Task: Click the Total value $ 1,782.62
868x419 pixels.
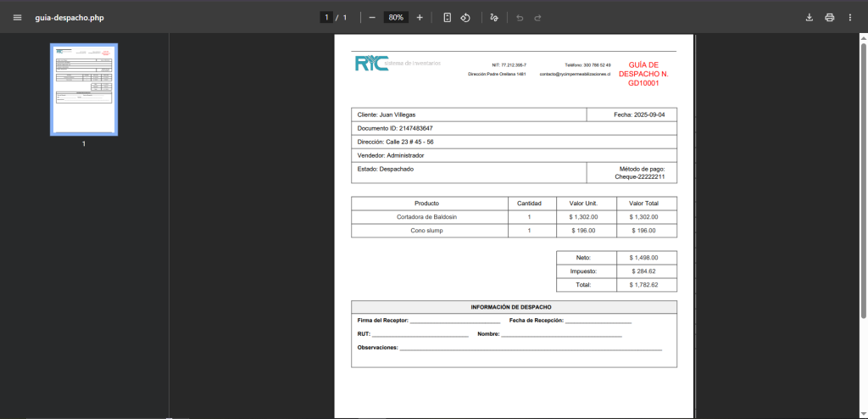Action: point(644,285)
